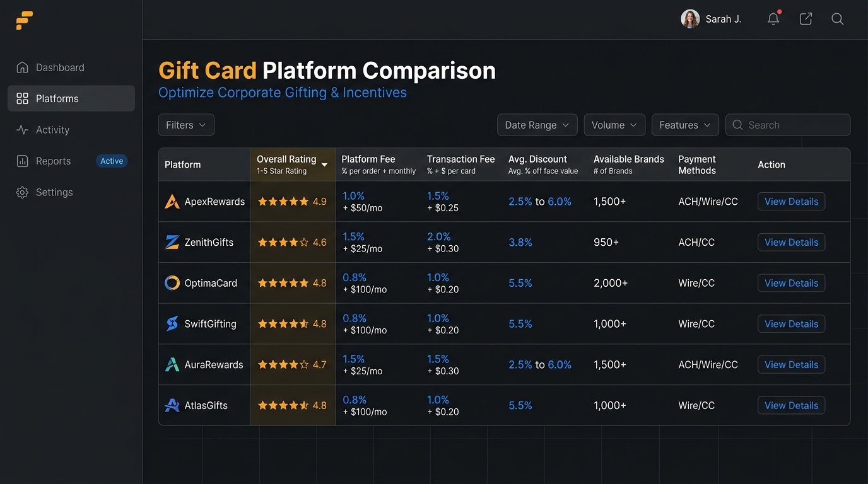Click the SwiftGifting logo icon
This screenshot has height=484, width=868.
(172, 324)
